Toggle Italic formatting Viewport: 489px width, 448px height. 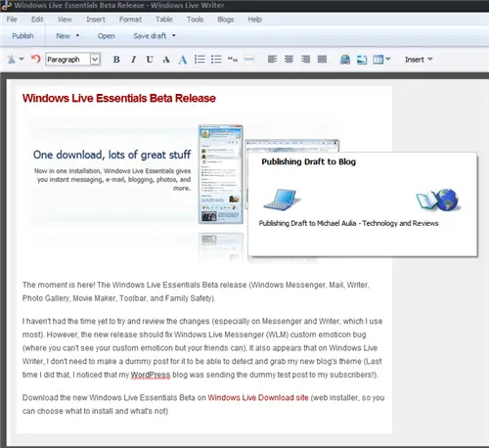tap(133, 60)
